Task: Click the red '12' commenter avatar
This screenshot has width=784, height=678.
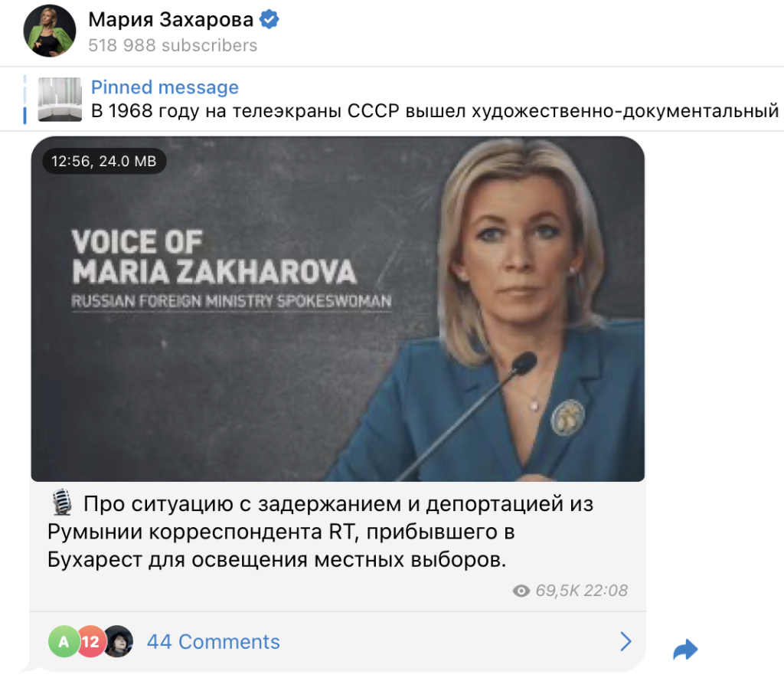Action: (x=90, y=641)
